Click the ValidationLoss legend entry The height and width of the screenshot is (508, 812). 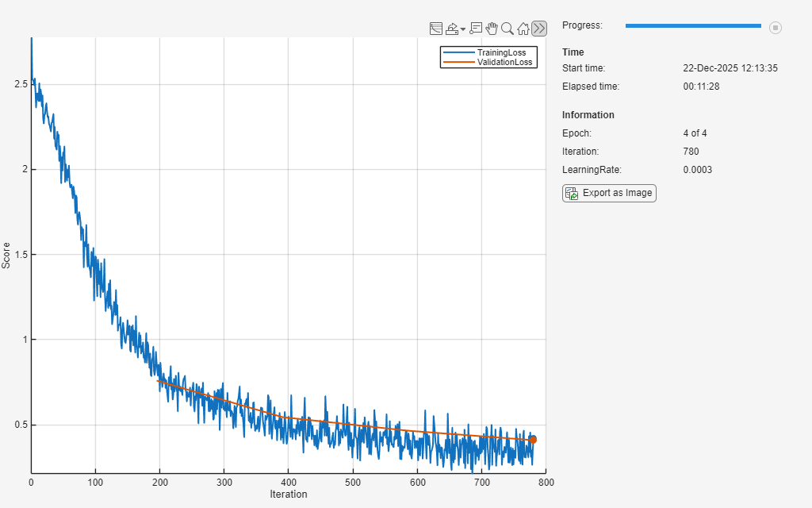point(504,62)
